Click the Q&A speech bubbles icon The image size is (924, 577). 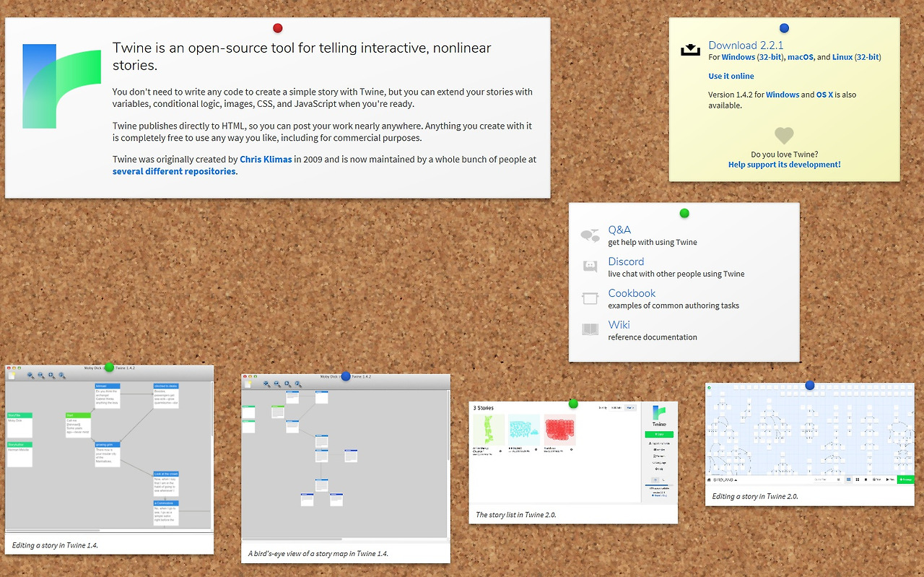[x=590, y=235]
